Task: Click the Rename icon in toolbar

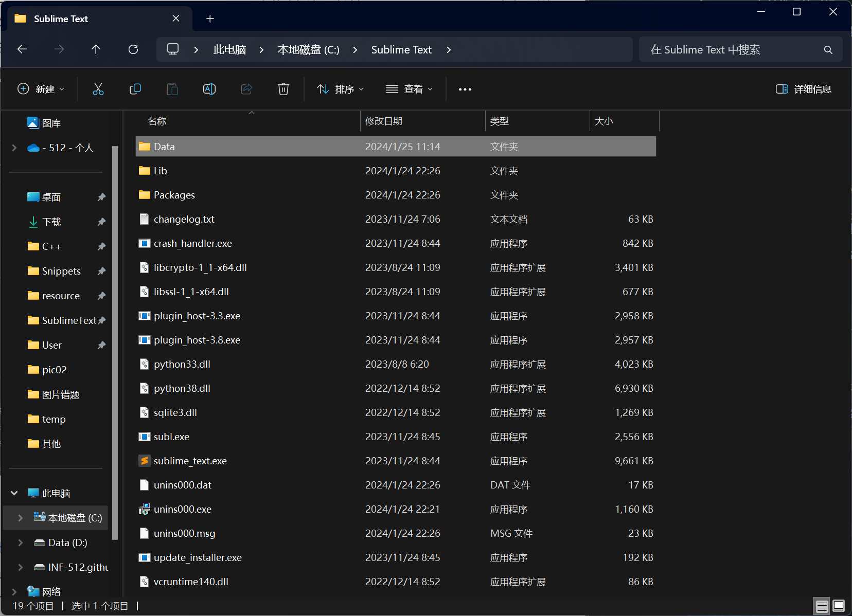Action: 209,89
